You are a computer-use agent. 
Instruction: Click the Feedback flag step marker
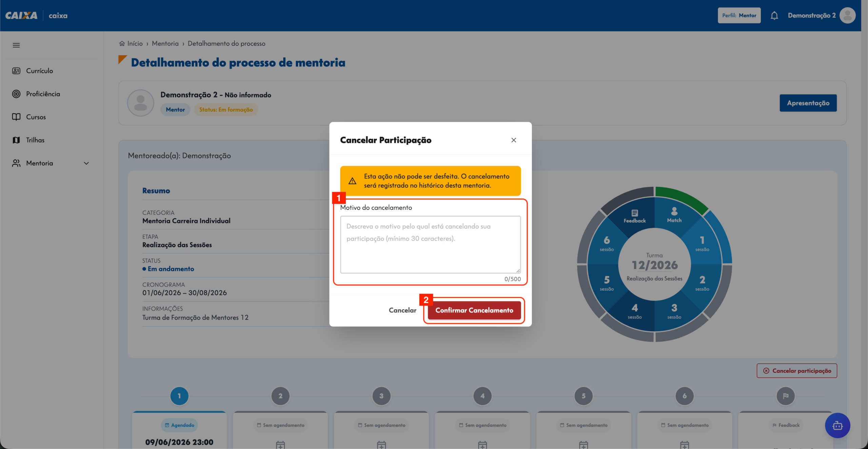(x=786, y=396)
